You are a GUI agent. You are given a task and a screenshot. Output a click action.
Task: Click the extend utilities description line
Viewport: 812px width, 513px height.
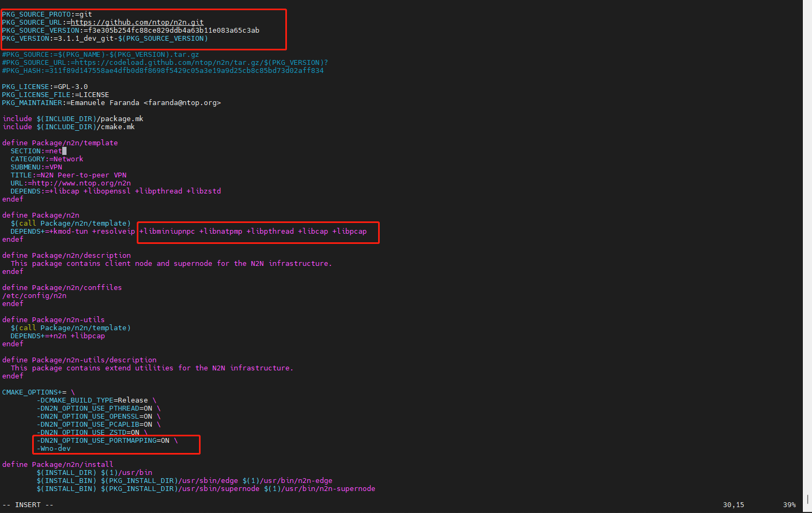152,368
